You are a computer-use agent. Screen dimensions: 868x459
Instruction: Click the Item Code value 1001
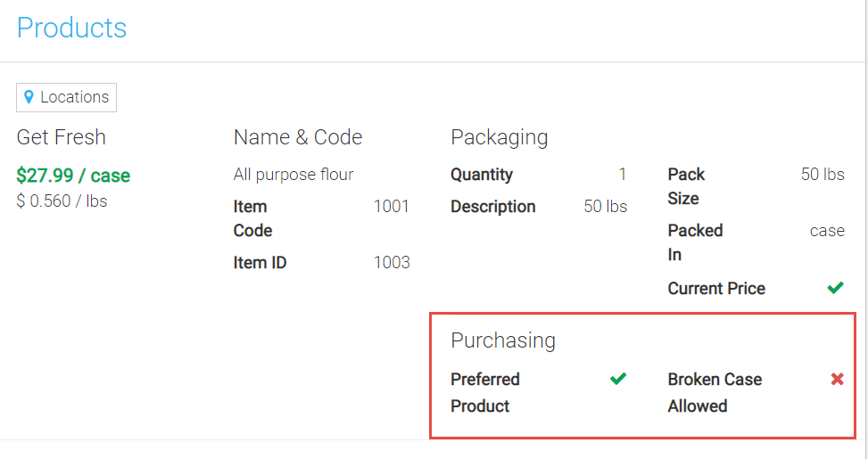391,207
